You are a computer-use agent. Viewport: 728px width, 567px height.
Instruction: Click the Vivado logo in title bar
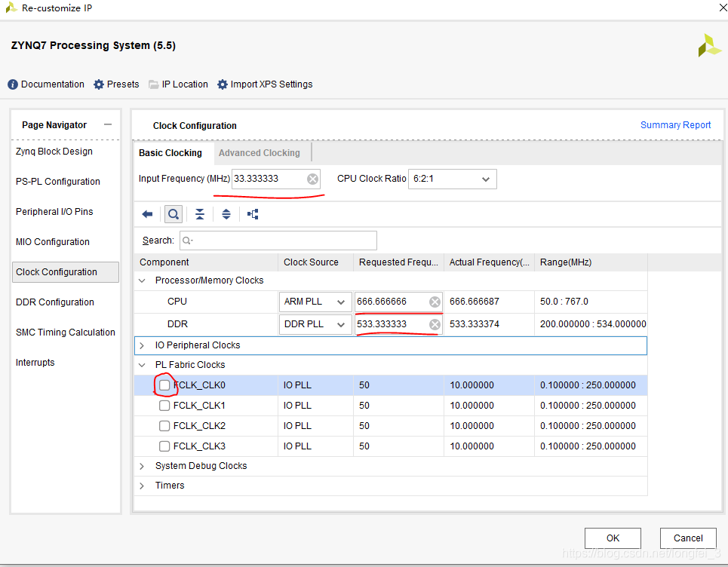tap(11, 8)
